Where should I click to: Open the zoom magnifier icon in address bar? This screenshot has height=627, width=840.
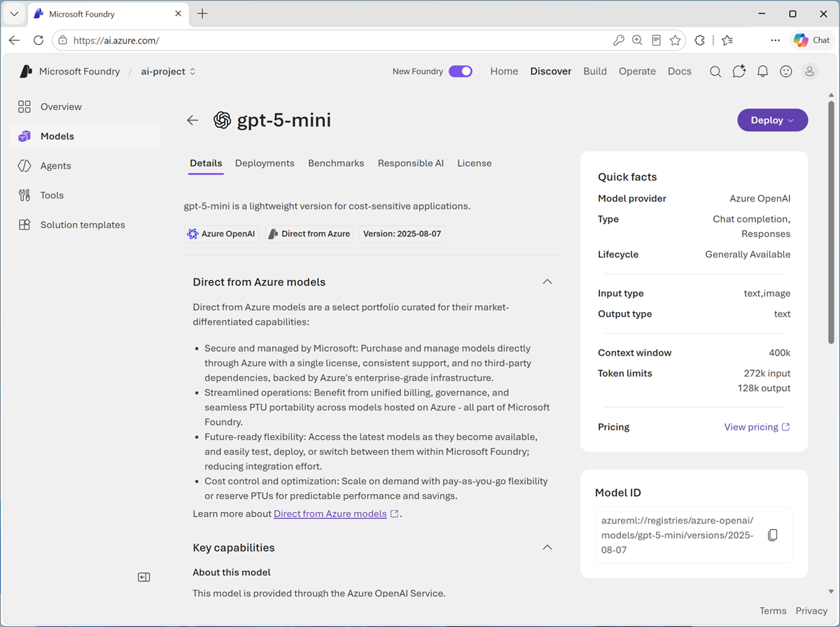tap(637, 41)
